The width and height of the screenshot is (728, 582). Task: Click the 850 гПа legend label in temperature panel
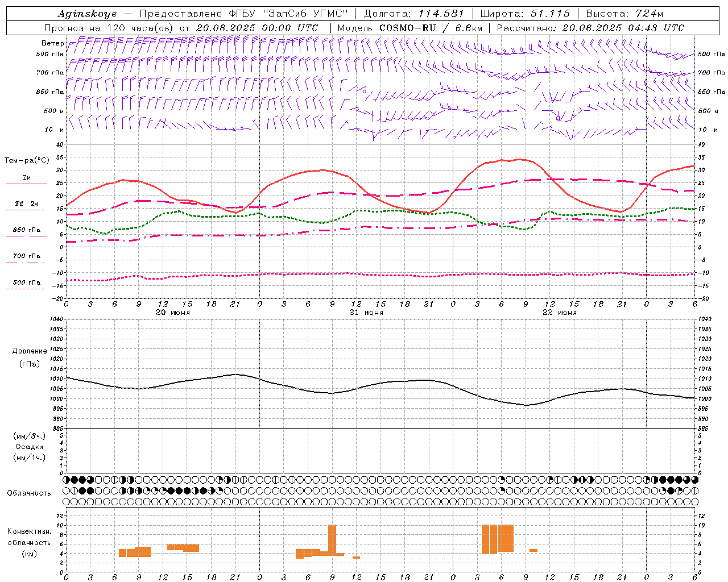coord(27,230)
